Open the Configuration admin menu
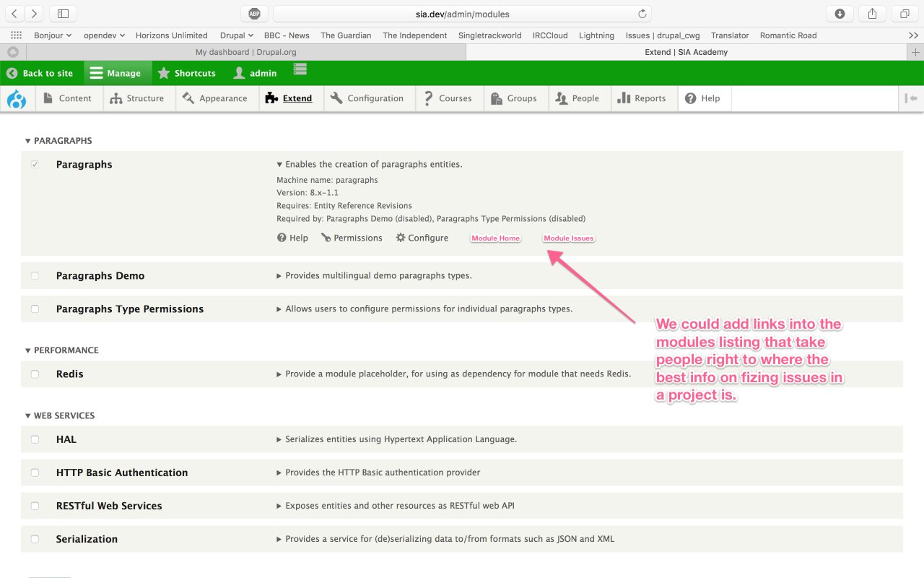Viewport: 924px width, 578px height. click(367, 98)
